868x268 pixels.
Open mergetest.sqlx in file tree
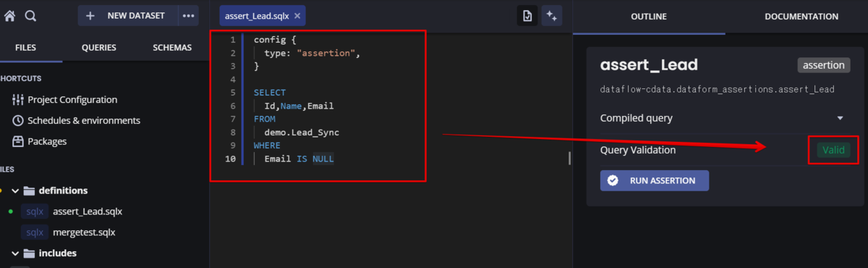pyautogui.click(x=84, y=233)
